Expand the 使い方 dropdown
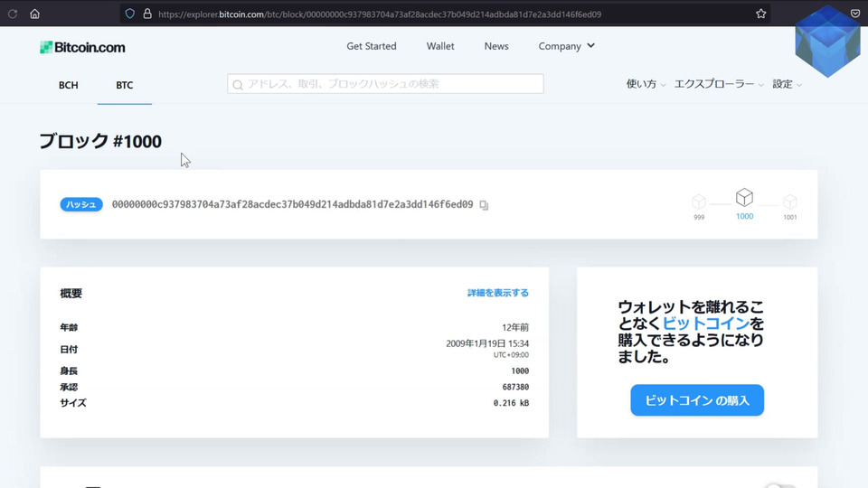Viewport: 868px width, 488px height. tap(646, 84)
